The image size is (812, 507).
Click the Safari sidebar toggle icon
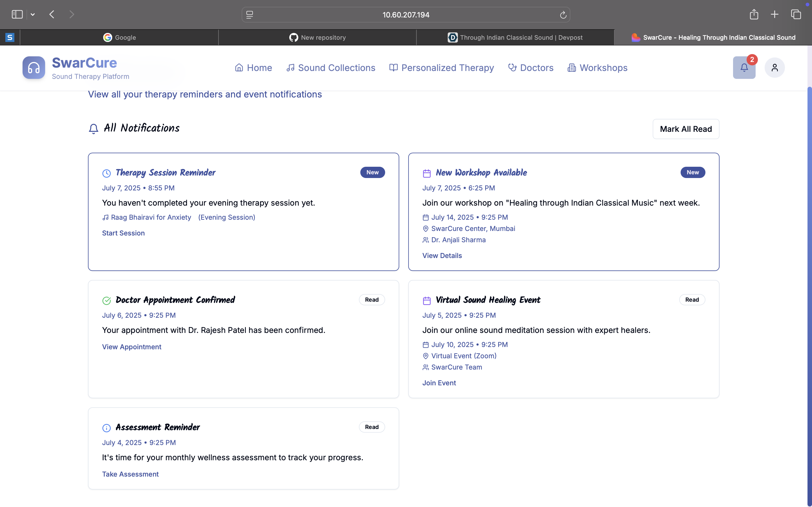(17, 14)
